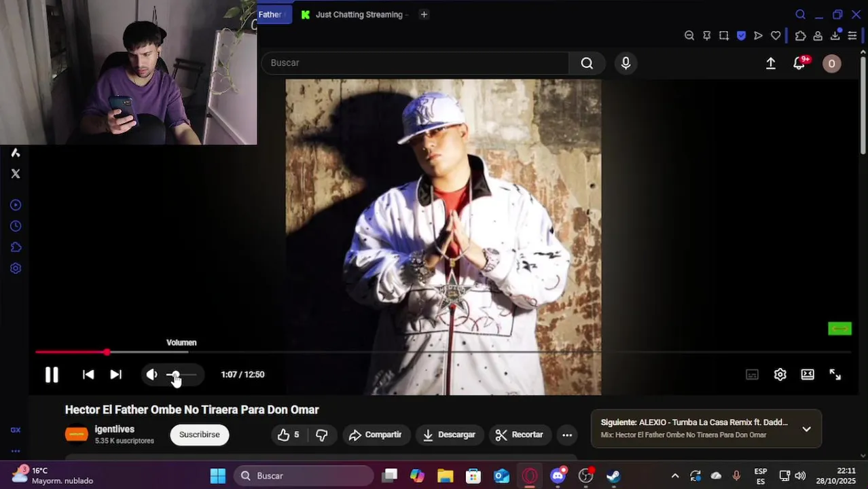Open the sidebar player icon
Viewport: 868px width, 489px height.
(15, 205)
